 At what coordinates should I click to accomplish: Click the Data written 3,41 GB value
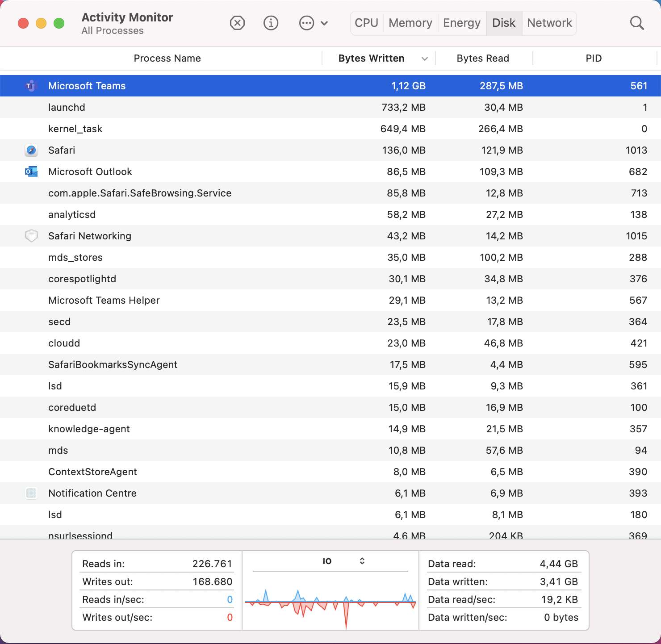[x=559, y=581]
